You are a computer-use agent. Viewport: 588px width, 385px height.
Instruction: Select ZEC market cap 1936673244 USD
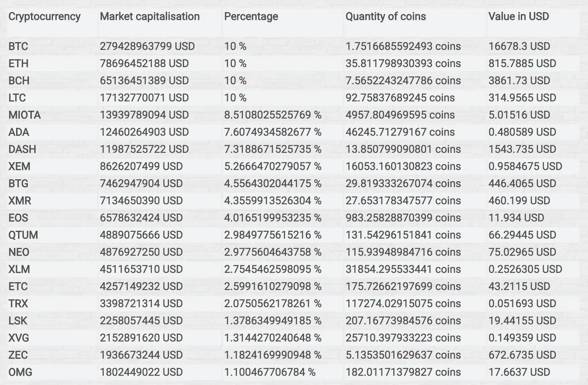[141, 355]
